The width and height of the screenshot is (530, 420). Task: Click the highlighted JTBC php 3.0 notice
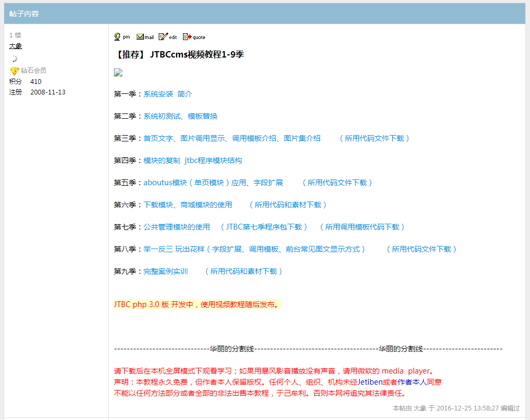pos(197,304)
